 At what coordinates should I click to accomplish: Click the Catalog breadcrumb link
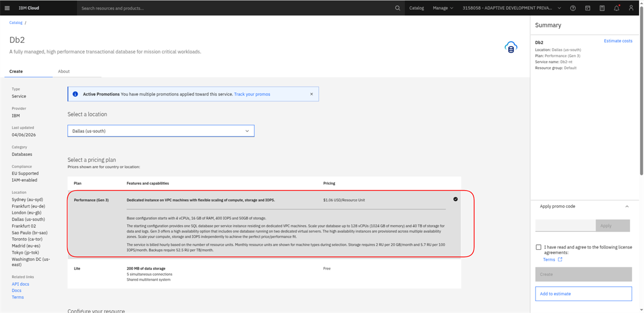point(16,23)
